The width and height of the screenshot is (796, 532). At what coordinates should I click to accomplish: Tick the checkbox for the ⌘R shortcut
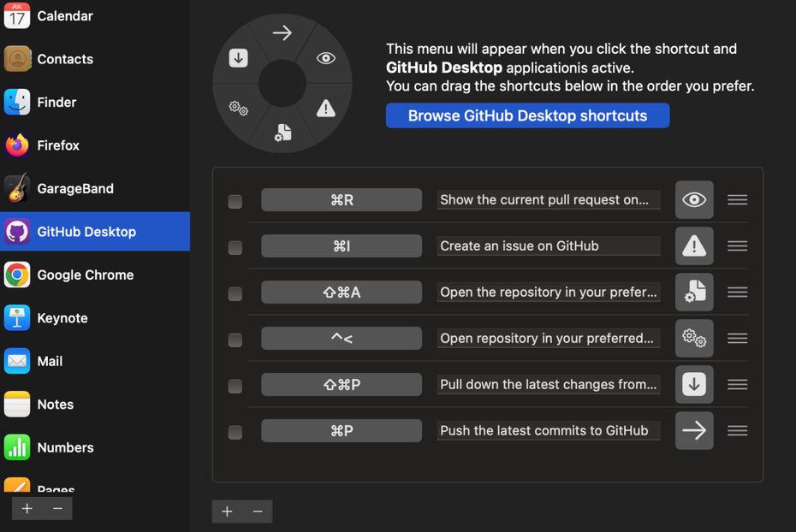tap(235, 201)
